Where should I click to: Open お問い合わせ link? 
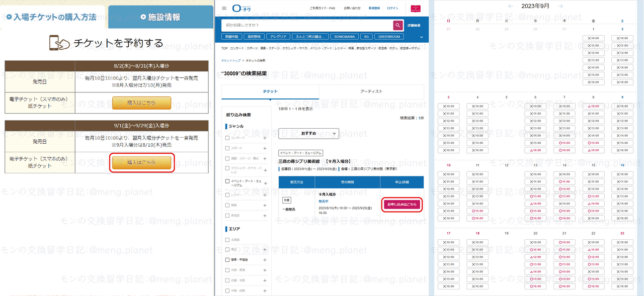tap(352, 9)
